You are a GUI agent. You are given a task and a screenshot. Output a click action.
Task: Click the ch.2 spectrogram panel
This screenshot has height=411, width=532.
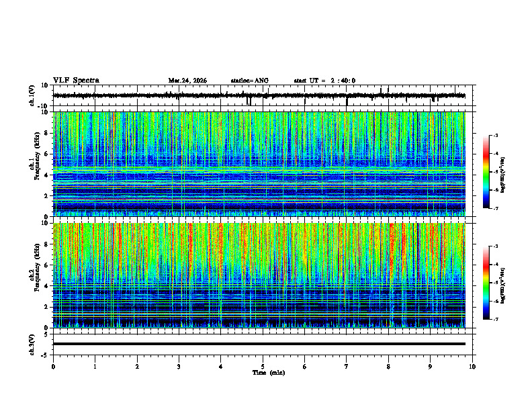coord(259,275)
